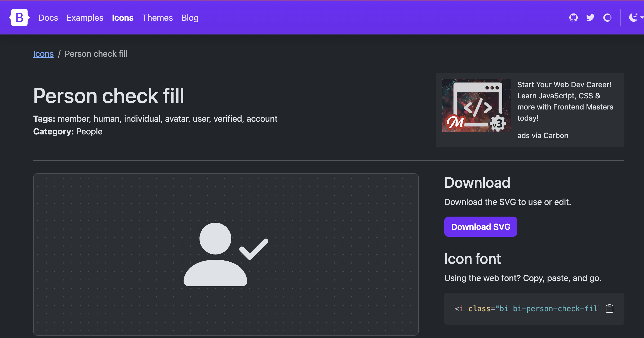Expand the theme switcher dropdown caret

[x=642, y=17]
